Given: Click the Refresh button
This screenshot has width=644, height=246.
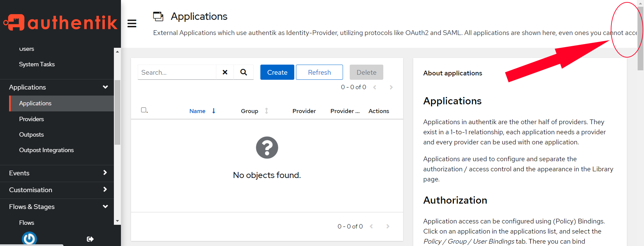Looking at the screenshot, I should point(319,72).
